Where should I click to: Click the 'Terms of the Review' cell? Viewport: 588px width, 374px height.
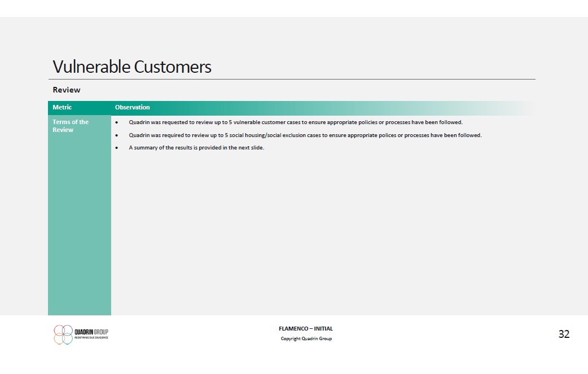point(71,126)
